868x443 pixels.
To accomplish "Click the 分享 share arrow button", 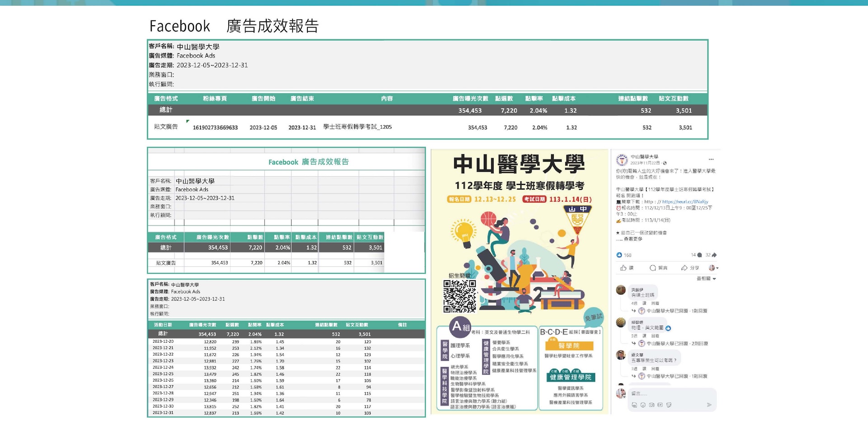I will (x=690, y=268).
